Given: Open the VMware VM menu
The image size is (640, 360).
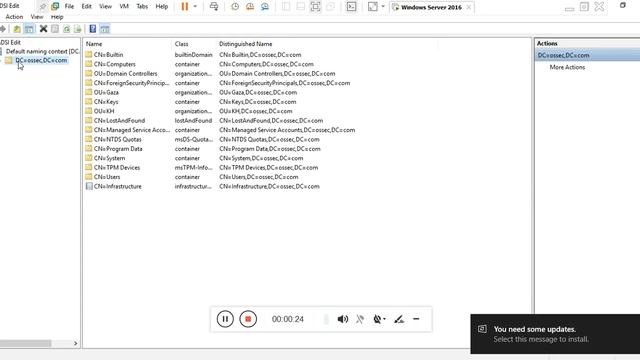Looking at the screenshot, I should point(124,7).
